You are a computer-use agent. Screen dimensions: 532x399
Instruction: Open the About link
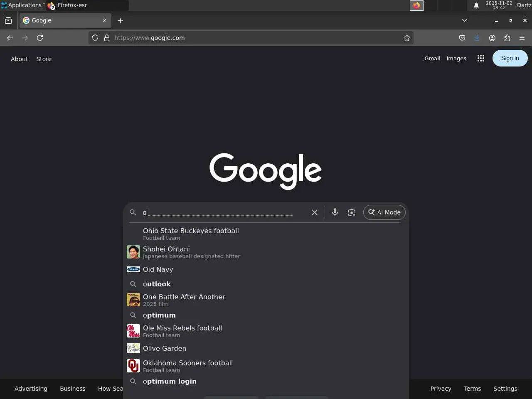(20, 59)
